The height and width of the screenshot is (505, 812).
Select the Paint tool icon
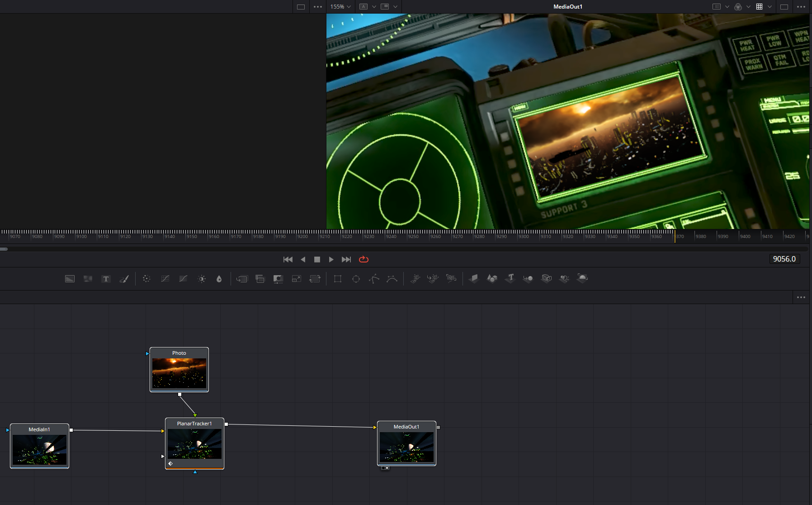click(124, 279)
